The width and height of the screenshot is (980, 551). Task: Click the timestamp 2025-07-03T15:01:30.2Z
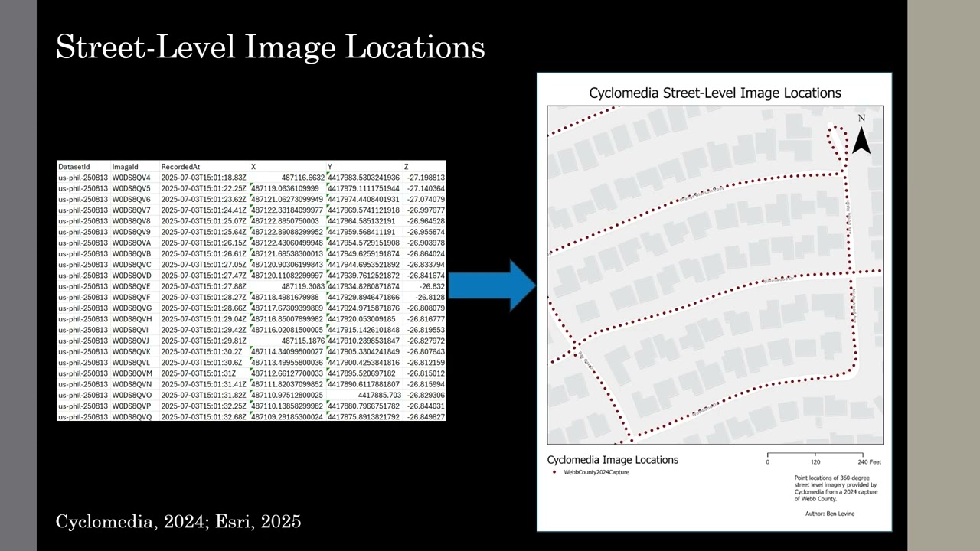[x=201, y=351]
